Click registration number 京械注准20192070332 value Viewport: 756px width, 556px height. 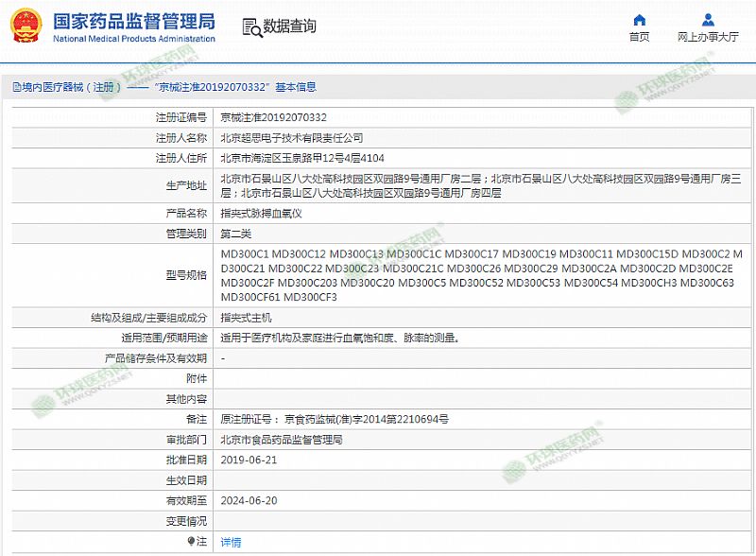(273, 117)
